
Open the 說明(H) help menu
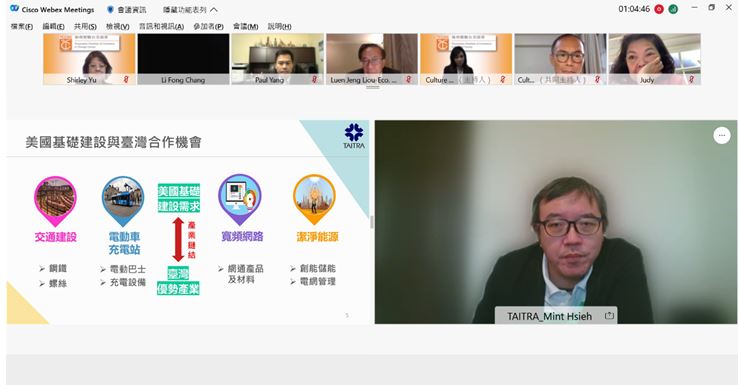click(x=279, y=26)
